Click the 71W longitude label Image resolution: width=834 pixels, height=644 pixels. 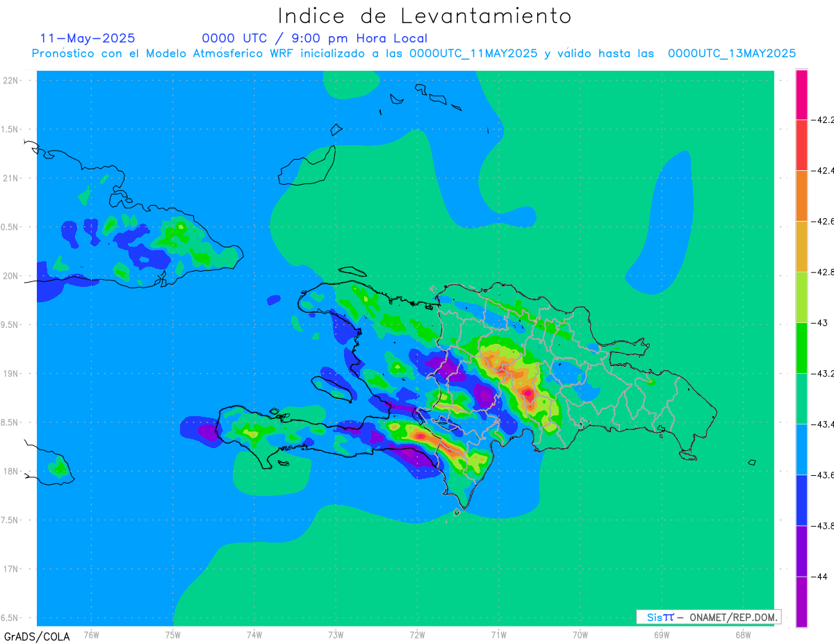coord(498,634)
